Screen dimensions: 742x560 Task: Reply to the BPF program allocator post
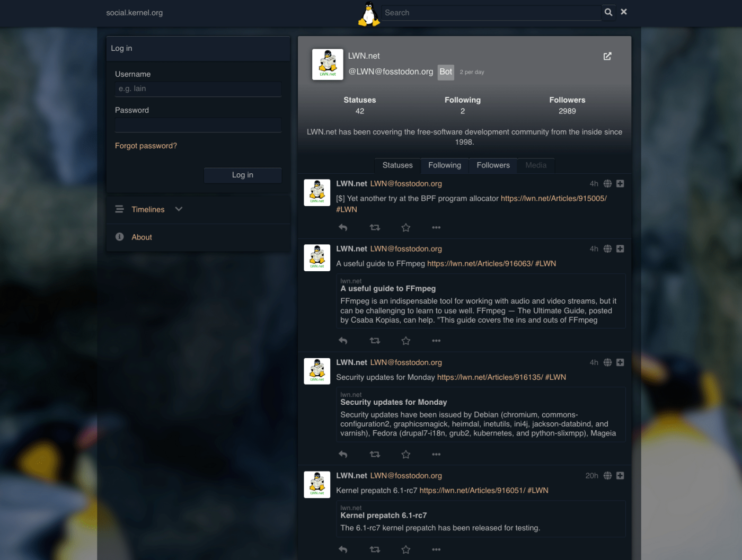coord(343,227)
